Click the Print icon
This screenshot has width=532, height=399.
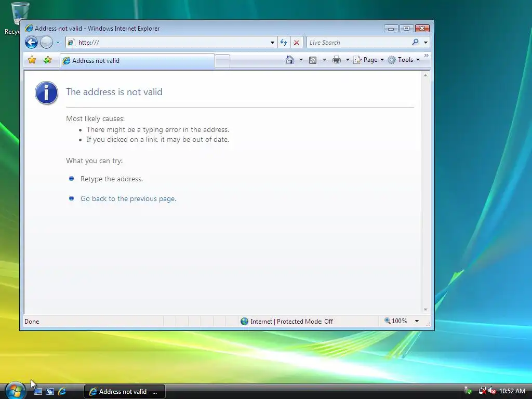coord(337,60)
